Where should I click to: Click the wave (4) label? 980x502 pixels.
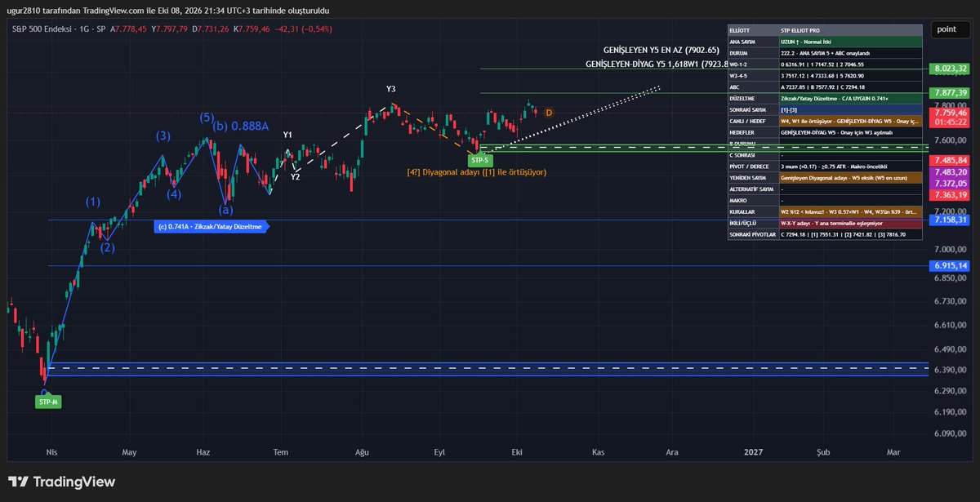175,193
